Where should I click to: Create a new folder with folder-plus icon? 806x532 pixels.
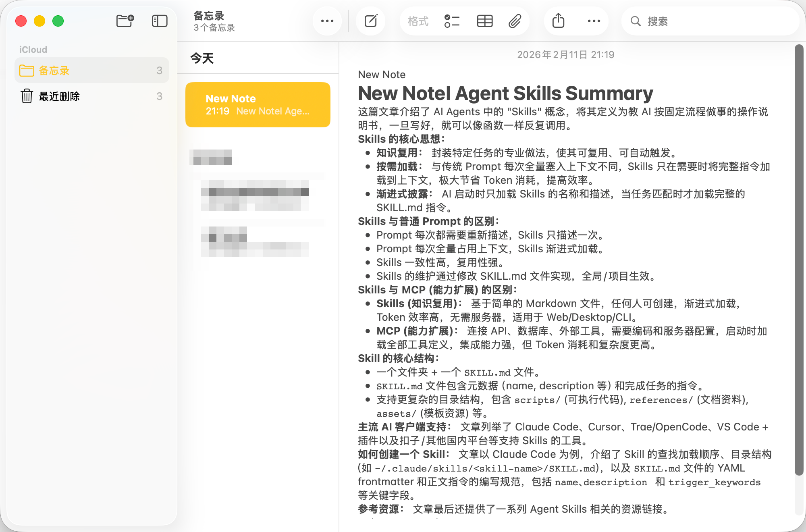[x=125, y=21]
